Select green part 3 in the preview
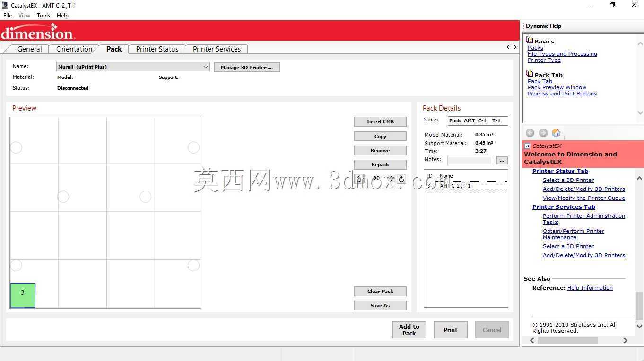 pyautogui.click(x=23, y=295)
